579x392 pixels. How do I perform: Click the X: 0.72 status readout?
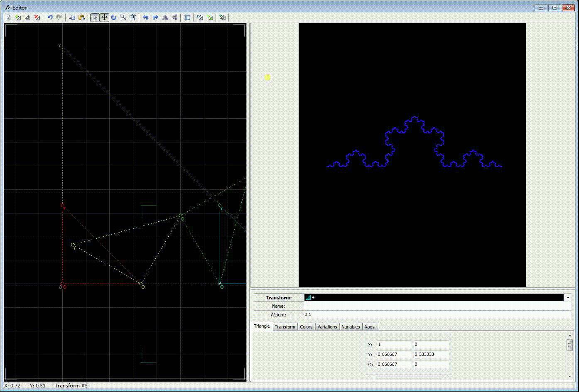pyautogui.click(x=12, y=386)
